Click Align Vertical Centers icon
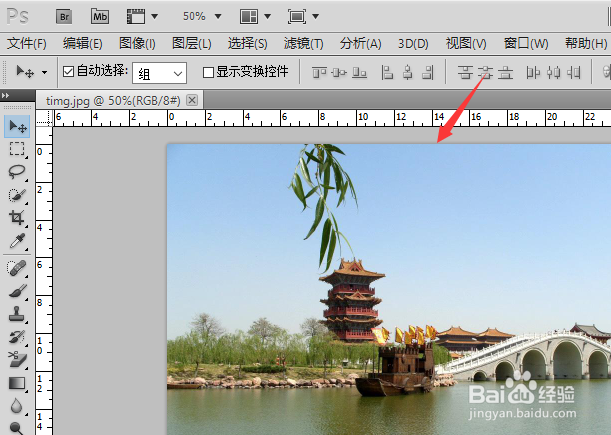This screenshot has height=435, width=611. coord(339,72)
